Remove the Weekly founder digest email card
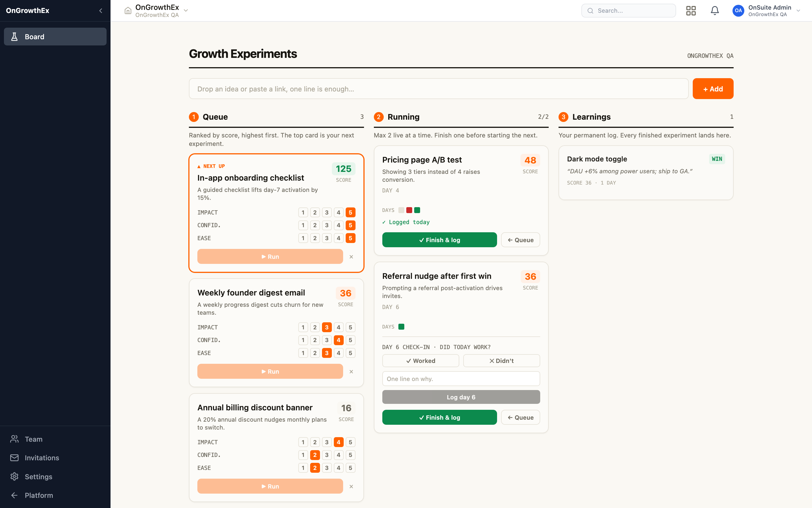Screen dimensions: 812x508 351,372
